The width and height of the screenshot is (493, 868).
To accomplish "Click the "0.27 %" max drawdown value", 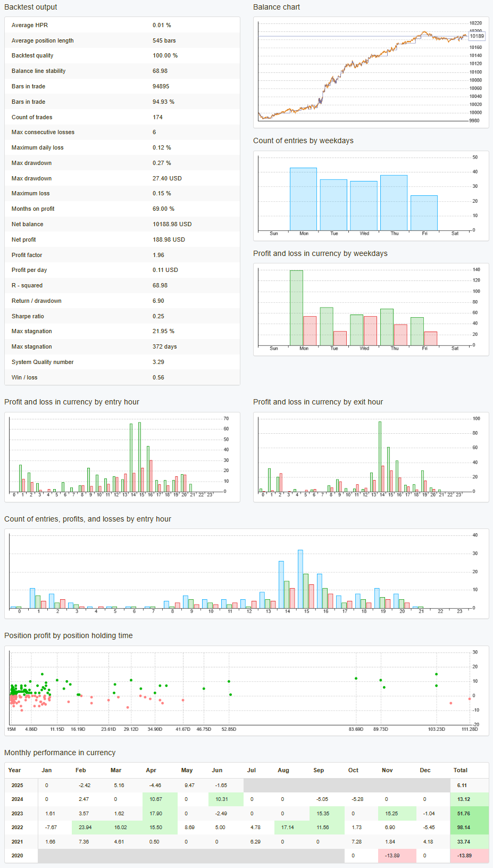I will (162, 163).
